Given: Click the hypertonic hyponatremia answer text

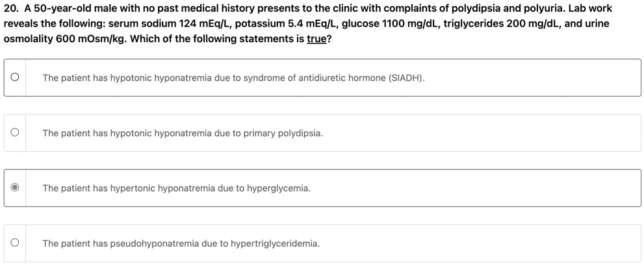Looking at the screenshot, I should click(x=176, y=188).
